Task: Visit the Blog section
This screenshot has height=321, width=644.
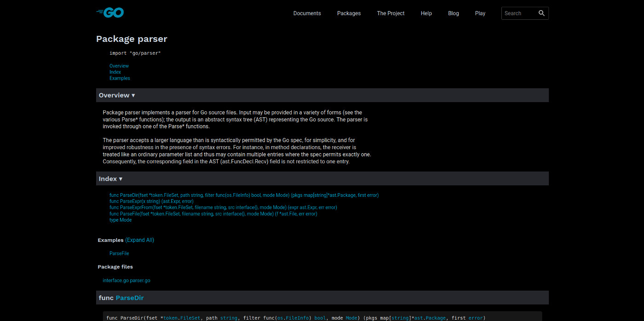Action: click(453, 13)
